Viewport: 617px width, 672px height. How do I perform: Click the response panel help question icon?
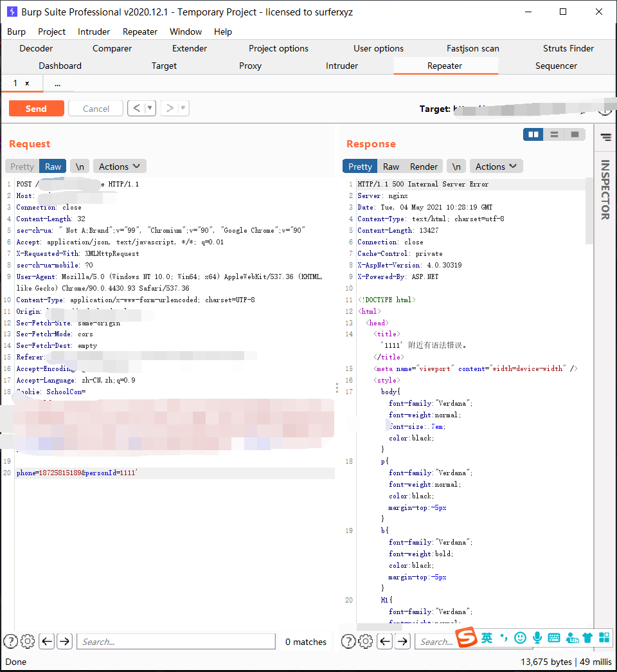(x=348, y=641)
